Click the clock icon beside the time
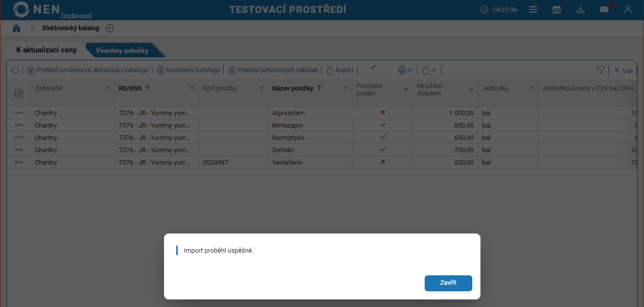 coord(485,9)
